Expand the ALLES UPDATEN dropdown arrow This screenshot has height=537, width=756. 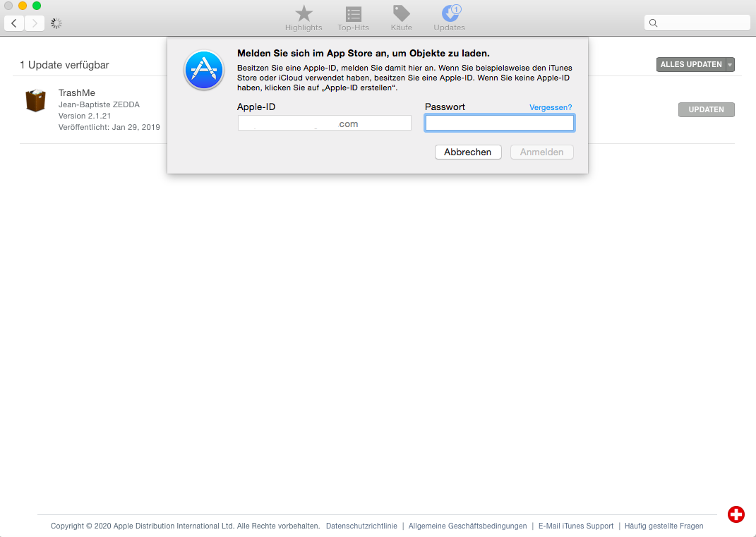(731, 65)
